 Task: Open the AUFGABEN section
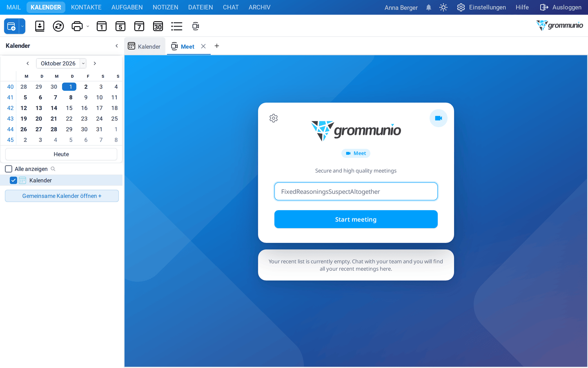click(x=127, y=7)
